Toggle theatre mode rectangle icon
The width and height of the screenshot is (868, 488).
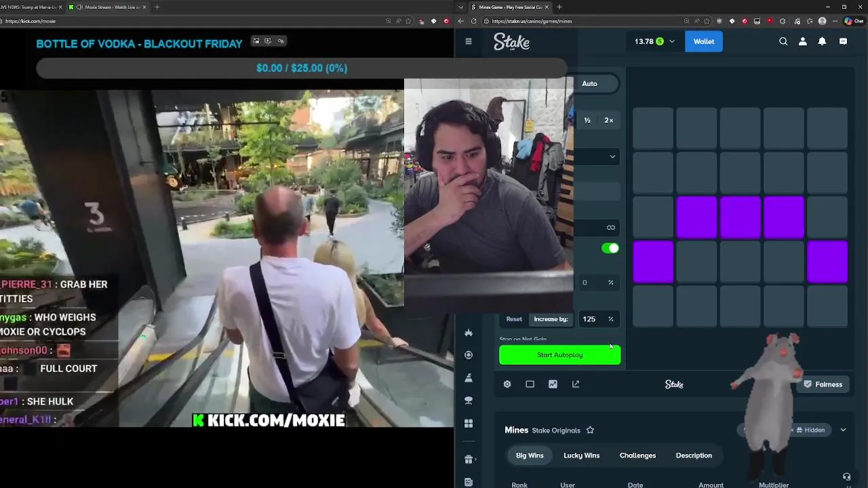pos(530,384)
